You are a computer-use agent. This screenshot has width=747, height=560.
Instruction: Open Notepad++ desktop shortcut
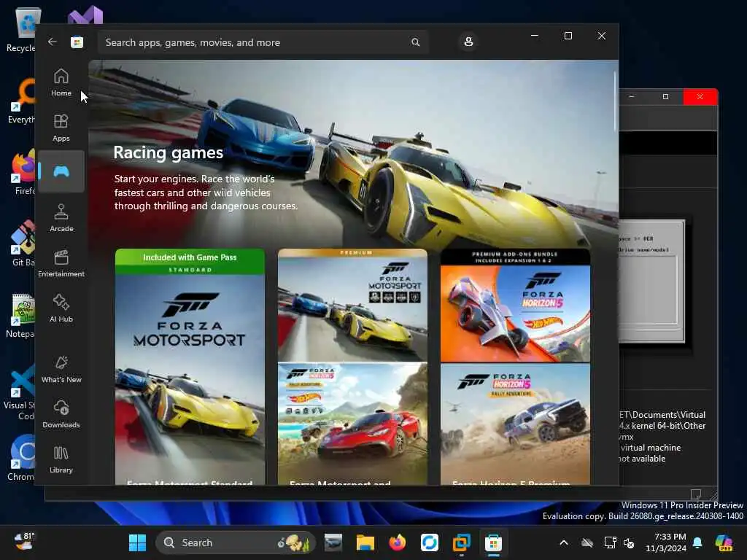[21, 315]
